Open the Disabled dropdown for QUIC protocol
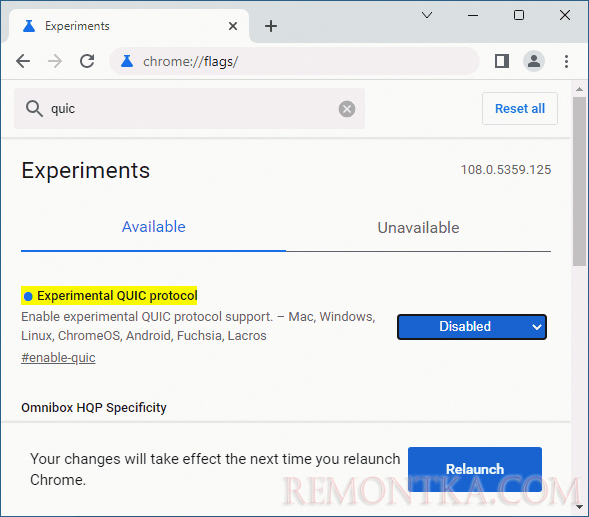The width and height of the screenshot is (589, 517). tap(472, 327)
